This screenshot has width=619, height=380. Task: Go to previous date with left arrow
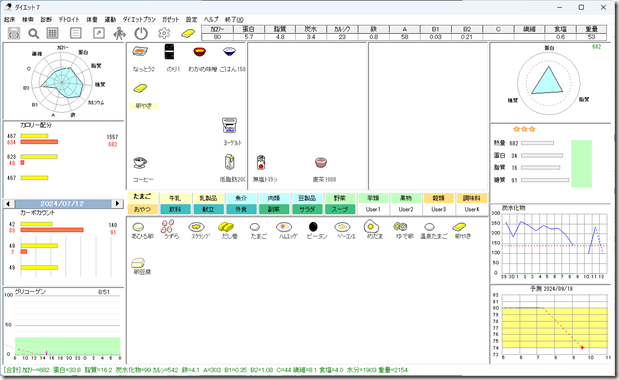[8, 204]
